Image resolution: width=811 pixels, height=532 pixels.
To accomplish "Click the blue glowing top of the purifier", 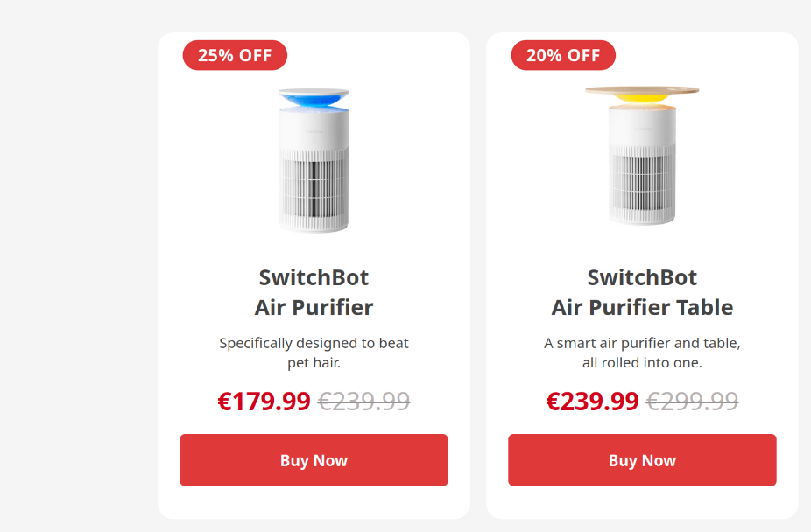I will pos(314,99).
